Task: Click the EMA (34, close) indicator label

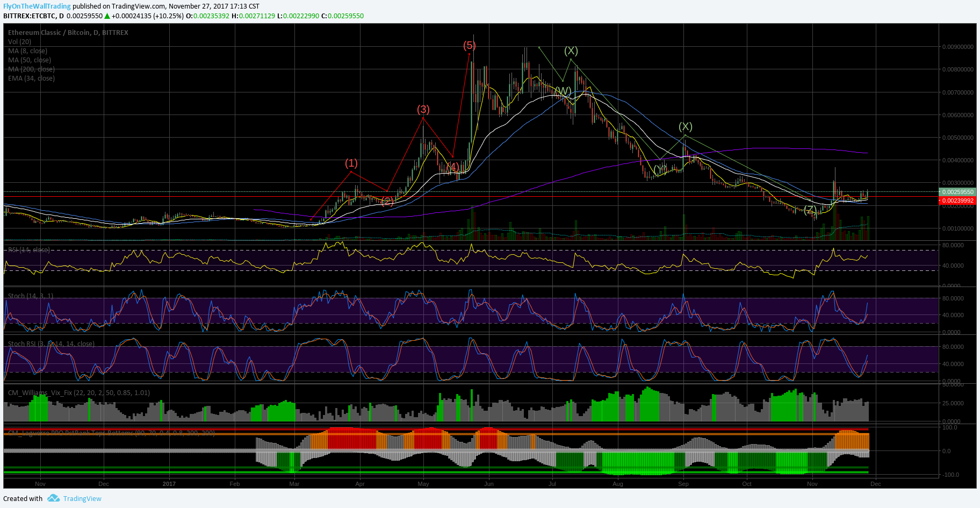Action: click(31, 78)
